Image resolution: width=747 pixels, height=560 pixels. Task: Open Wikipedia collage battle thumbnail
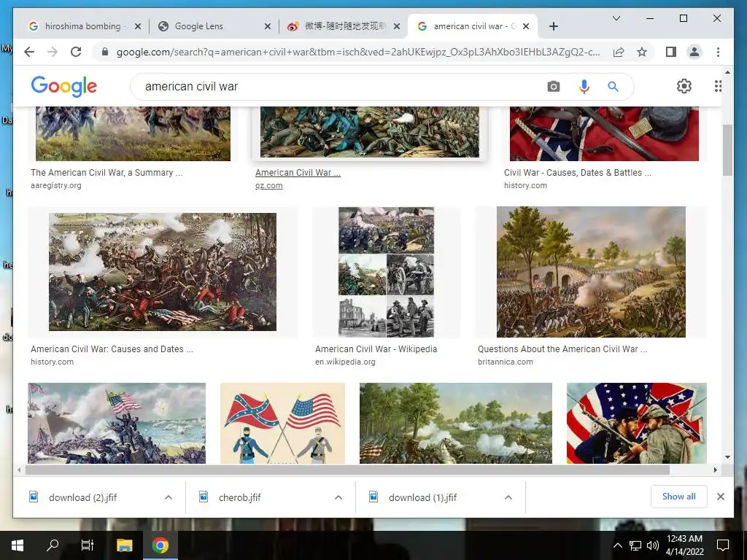click(x=387, y=272)
